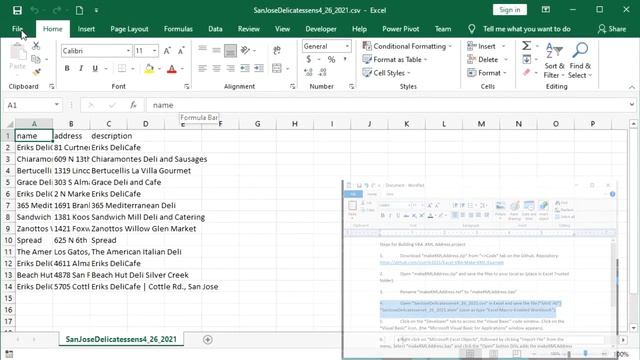Click the Copy icon in Clipboard group
Image resolution: width=640 pixels, height=360 pixels.
36,59
